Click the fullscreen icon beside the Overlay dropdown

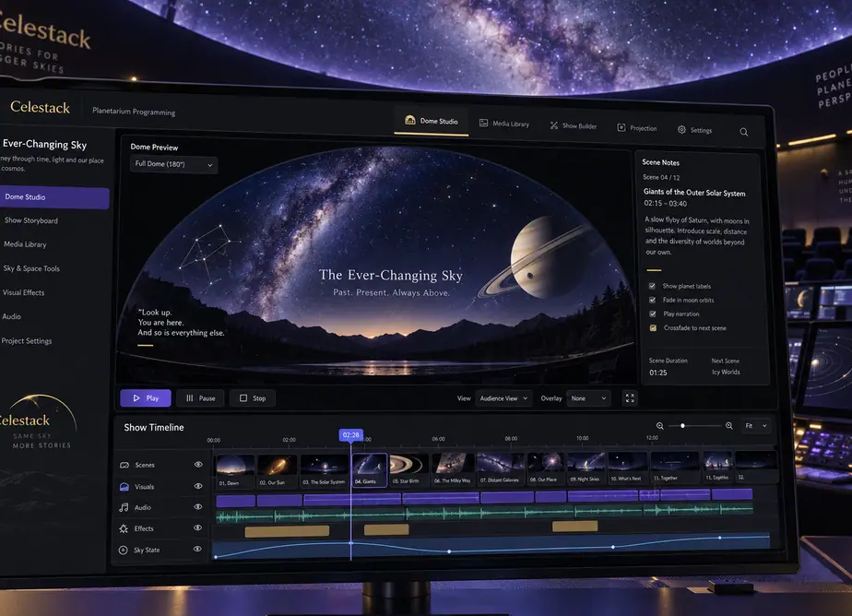tap(630, 398)
